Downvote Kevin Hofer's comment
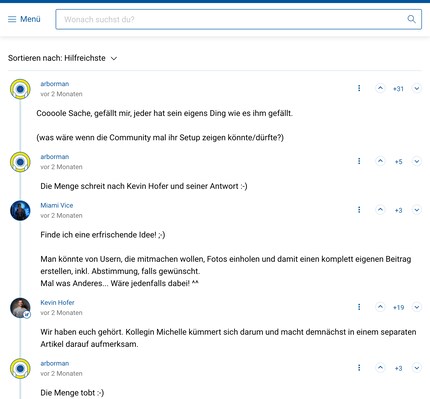This screenshot has width=430, height=399. click(x=417, y=307)
